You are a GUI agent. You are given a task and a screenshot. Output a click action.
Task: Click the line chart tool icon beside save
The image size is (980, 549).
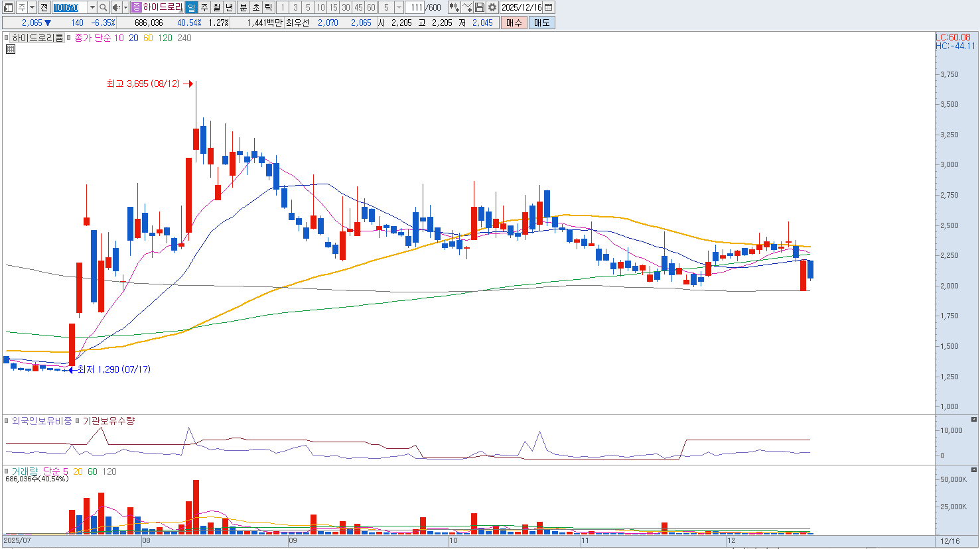point(467,7)
